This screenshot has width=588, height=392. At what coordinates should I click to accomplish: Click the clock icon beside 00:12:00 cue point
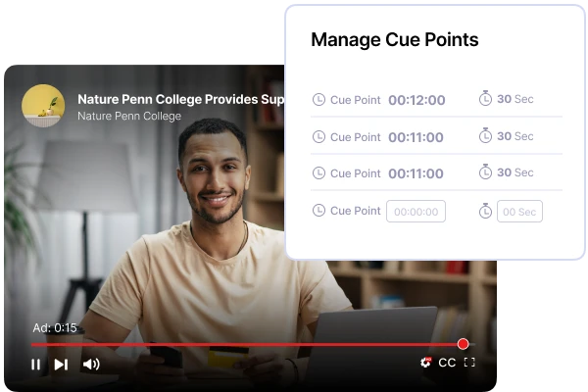pyautogui.click(x=318, y=99)
